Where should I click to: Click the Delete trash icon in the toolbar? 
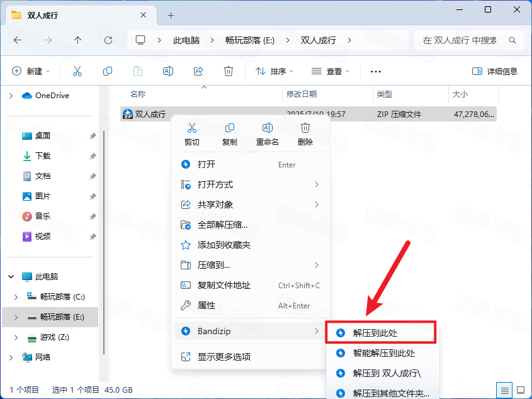tap(229, 71)
